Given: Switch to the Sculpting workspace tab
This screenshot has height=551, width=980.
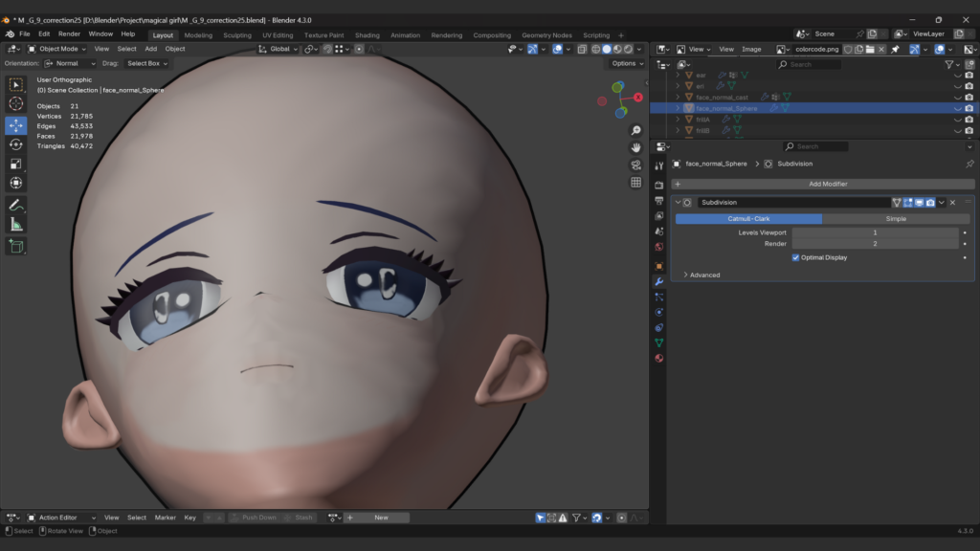Looking at the screenshot, I should point(237,35).
